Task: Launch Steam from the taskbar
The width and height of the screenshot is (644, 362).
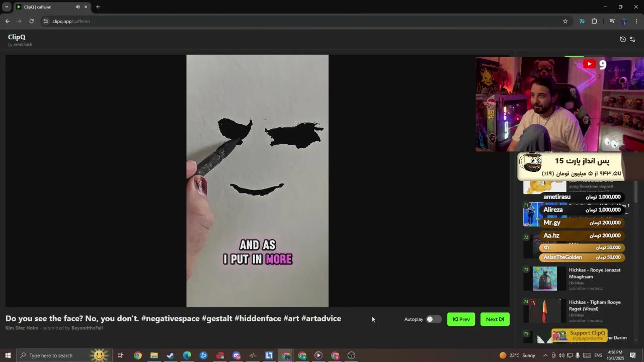Action: (x=171, y=355)
